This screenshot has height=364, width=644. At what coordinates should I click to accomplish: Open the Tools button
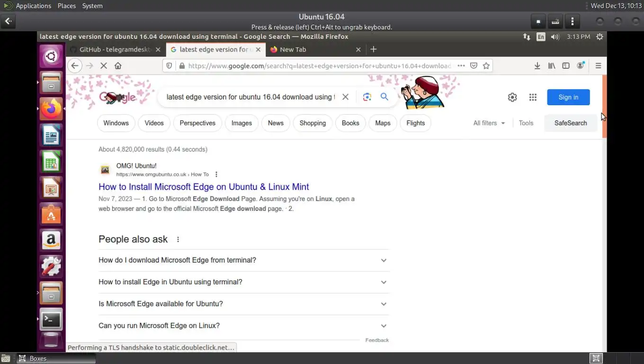526,123
